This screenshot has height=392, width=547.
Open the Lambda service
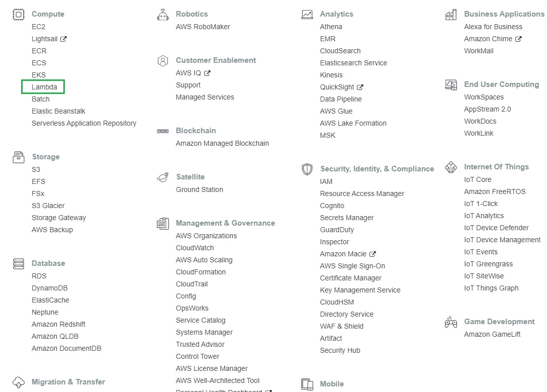click(x=44, y=87)
